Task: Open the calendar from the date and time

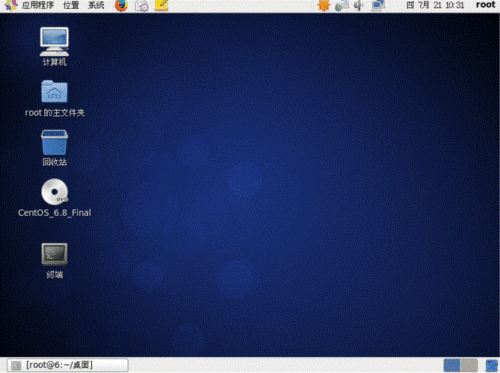Action: pyautogui.click(x=435, y=5)
